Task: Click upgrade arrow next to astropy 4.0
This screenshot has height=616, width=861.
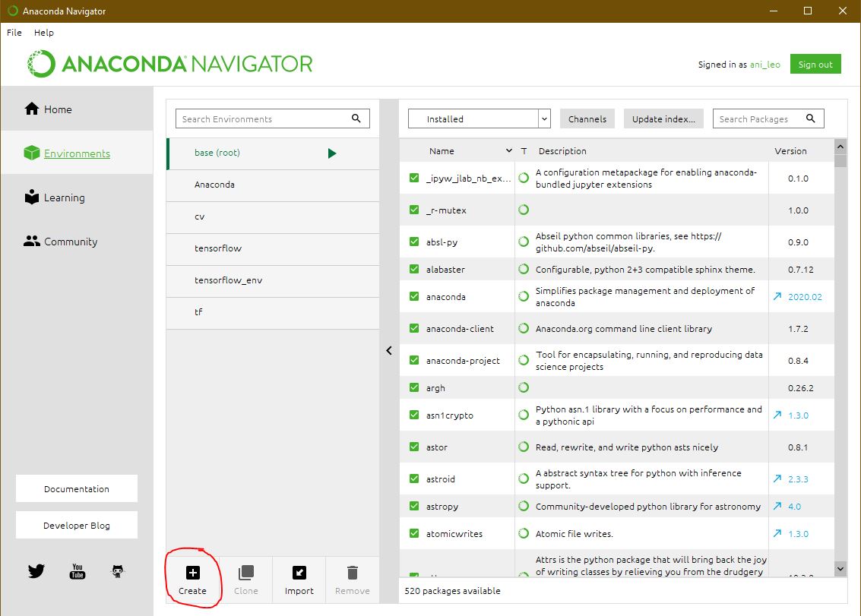Action: 777,506
